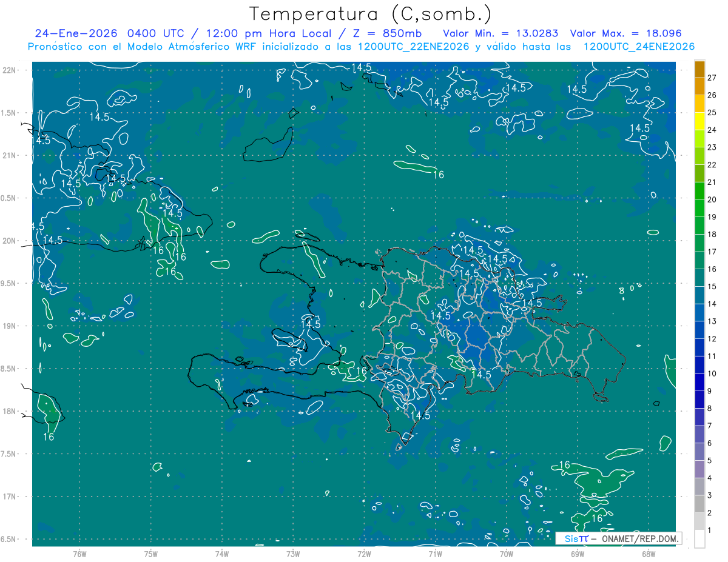728x562 pixels.
Task: Click the valid time '1200UTC_24ENE2026'
Action: [639, 47]
